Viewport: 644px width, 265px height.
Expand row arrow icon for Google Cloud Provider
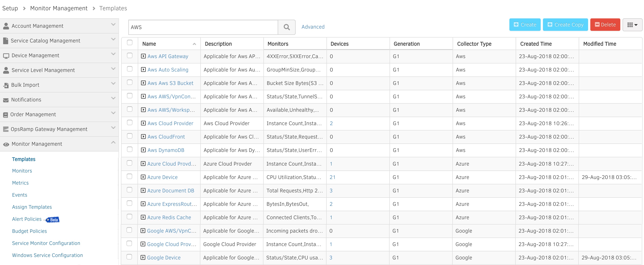143,244
